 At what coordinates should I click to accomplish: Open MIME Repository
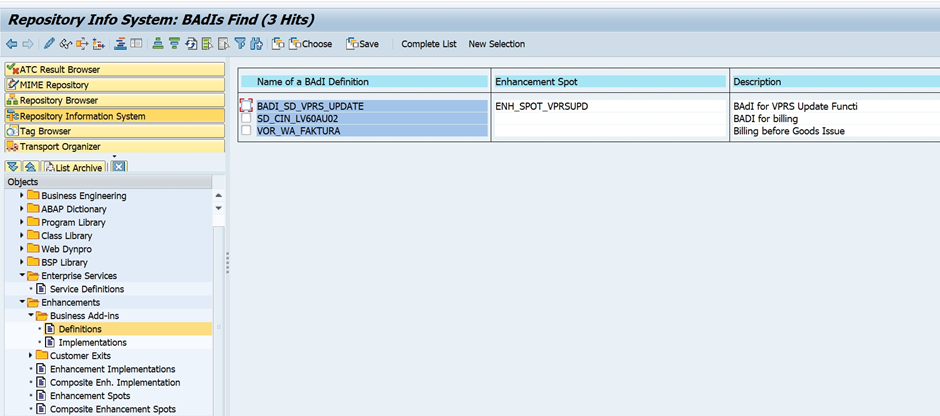pos(115,85)
